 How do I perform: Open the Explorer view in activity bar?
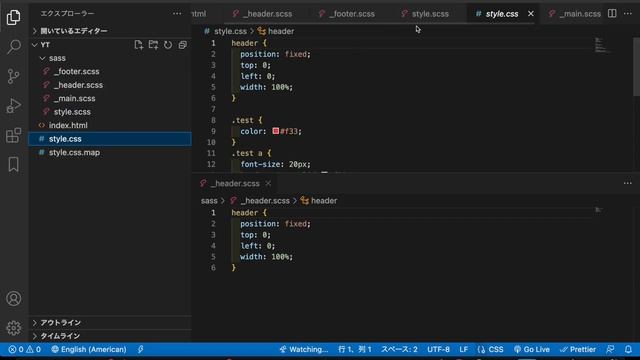(x=13, y=17)
